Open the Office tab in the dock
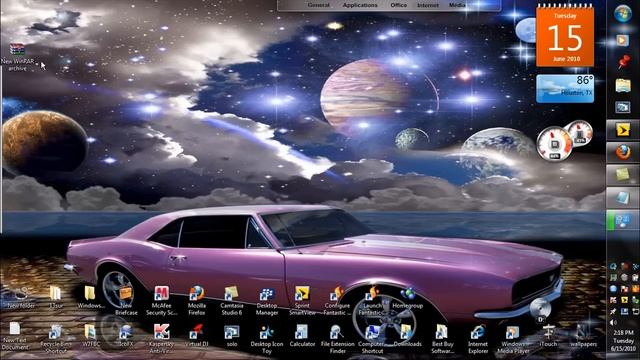Image resolution: width=640 pixels, height=360 pixels. [398, 5]
